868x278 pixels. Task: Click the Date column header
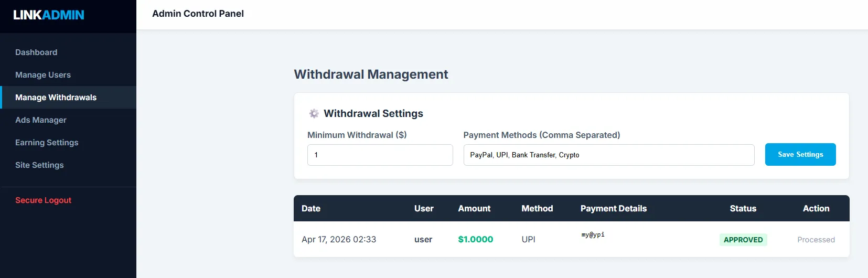click(x=311, y=209)
